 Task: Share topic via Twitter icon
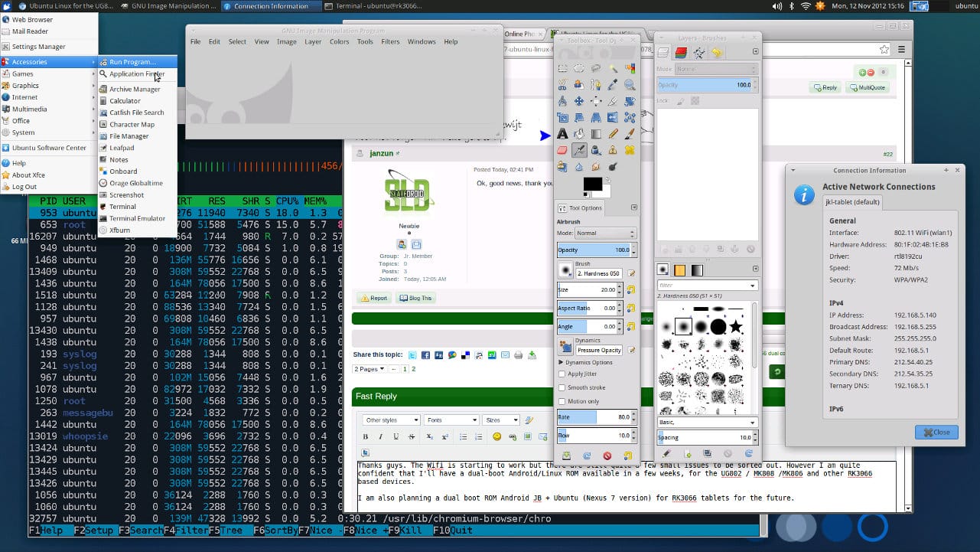412,355
